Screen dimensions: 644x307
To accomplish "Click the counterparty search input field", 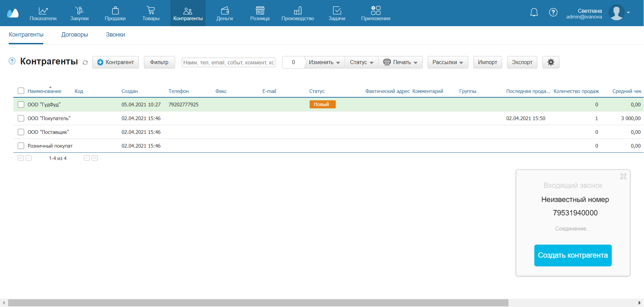I will pyautogui.click(x=228, y=62).
